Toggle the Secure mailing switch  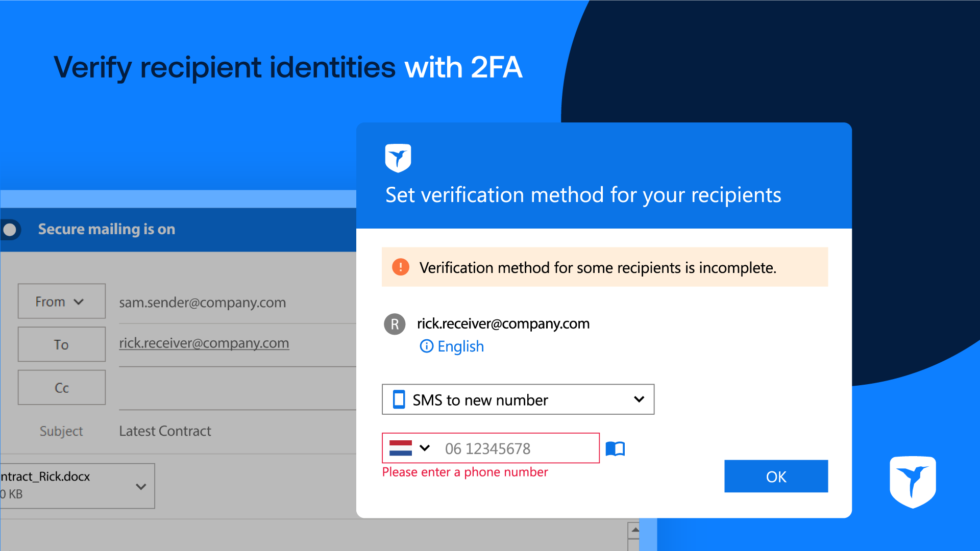[x=11, y=230]
